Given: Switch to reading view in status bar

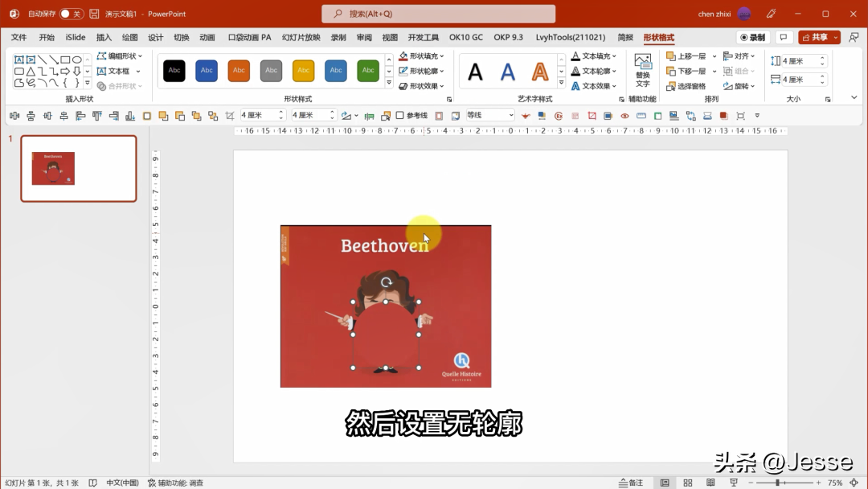Looking at the screenshot, I should [x=710, y=483].
